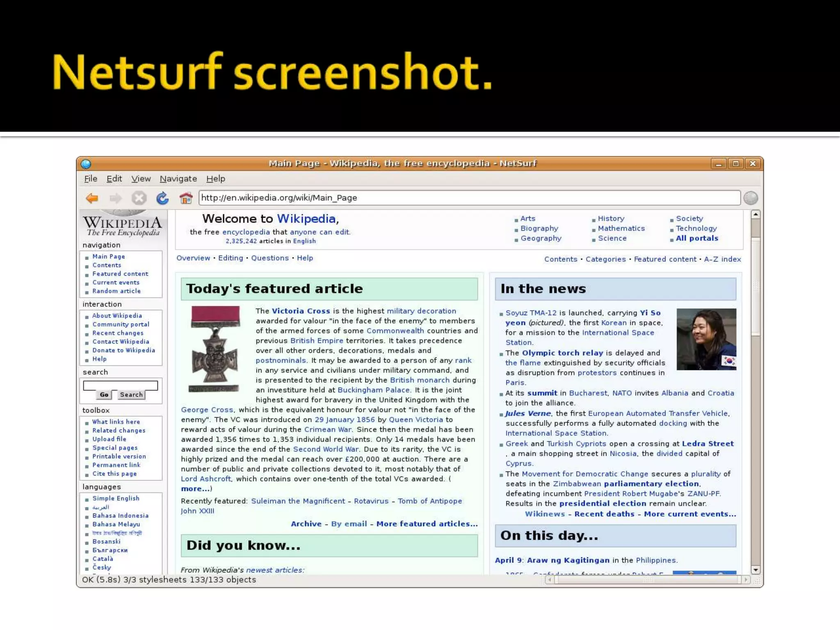Click the NetSurf globe icon in title bar
The width and height of the screenshot is (840, 630).
[x=86, y=164]
